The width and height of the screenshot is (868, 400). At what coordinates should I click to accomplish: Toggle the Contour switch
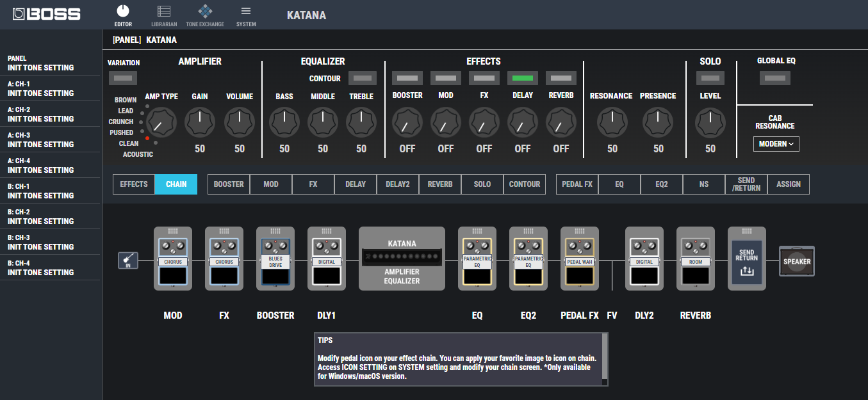pos(363,78)
